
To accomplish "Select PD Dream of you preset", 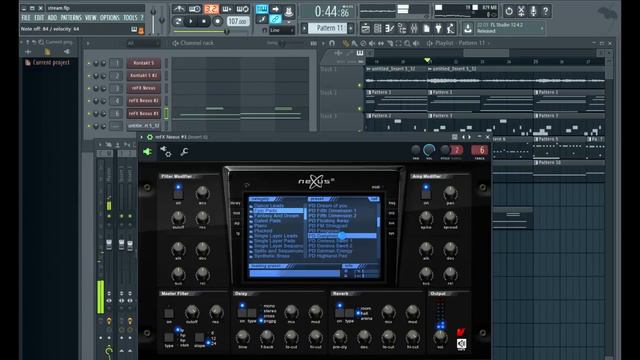I will [x=328, y=206].
